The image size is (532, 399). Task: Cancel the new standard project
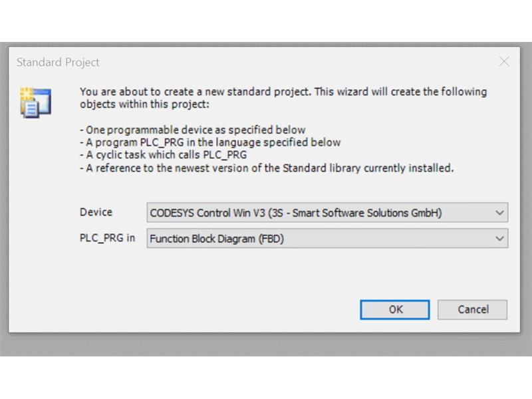point(472,309)
